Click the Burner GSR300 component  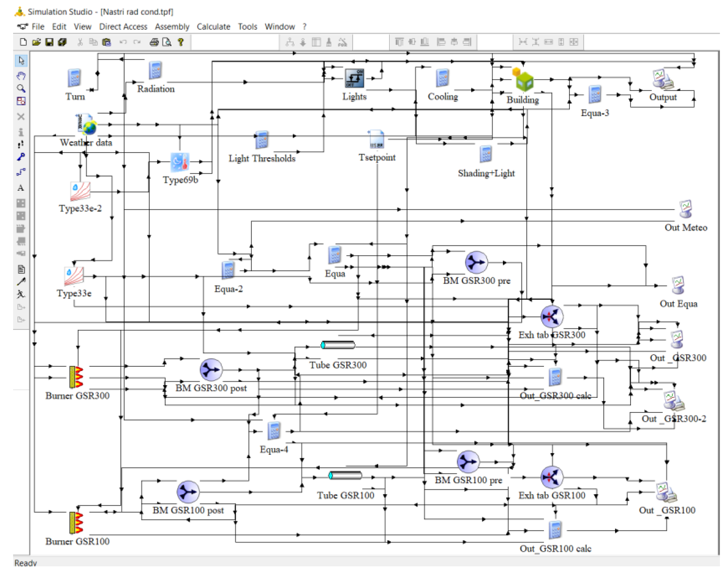[76, 377]
